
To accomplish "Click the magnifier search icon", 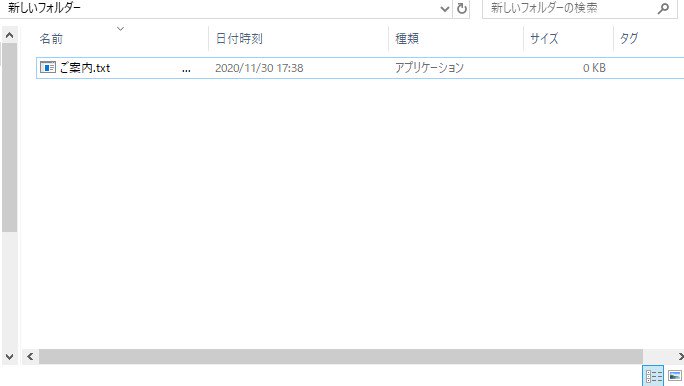I will 663,8.
